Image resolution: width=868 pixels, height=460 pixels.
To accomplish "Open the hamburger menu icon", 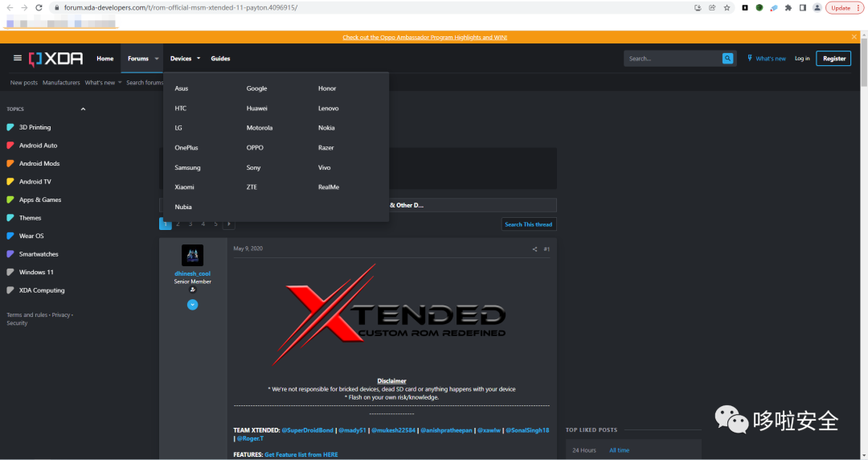I will pyautogui.click(x=17, y=58).
